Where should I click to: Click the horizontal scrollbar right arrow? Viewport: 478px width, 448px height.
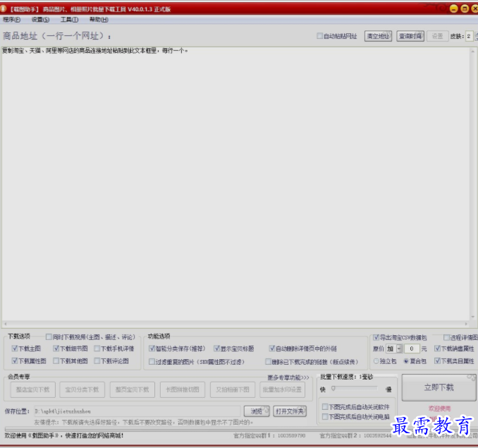(x=466, y=324)
